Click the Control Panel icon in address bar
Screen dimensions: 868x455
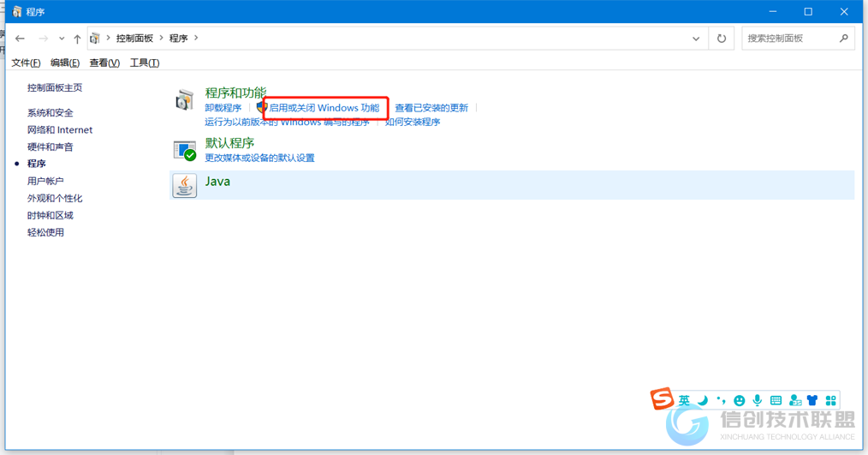click(95, 39)
